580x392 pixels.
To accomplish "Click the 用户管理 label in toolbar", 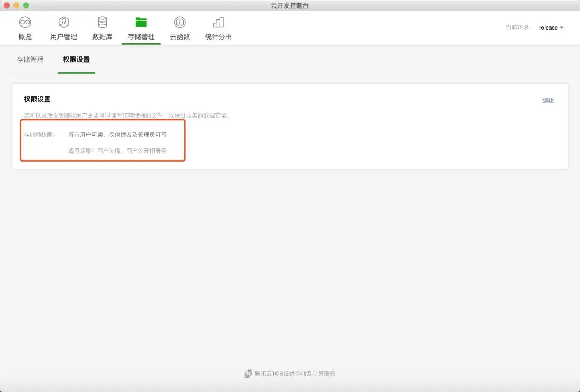I will [x=63, y=37].
